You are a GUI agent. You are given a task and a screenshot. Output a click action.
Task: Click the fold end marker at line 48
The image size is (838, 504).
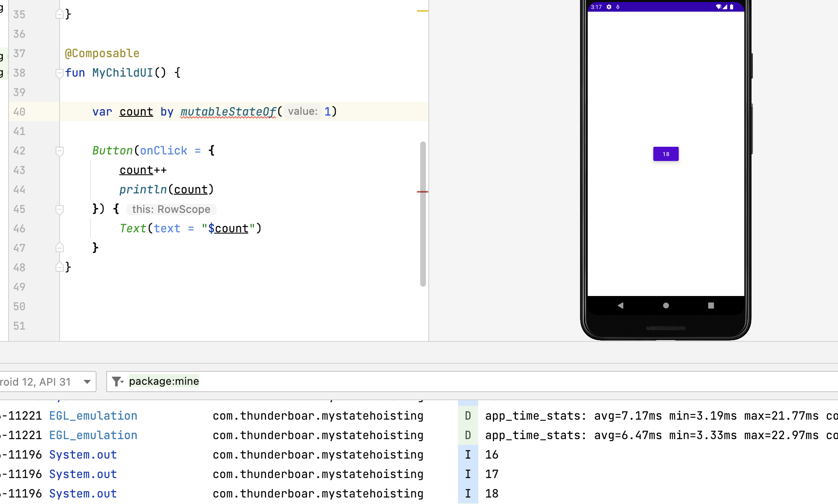[x=59, y=267]
